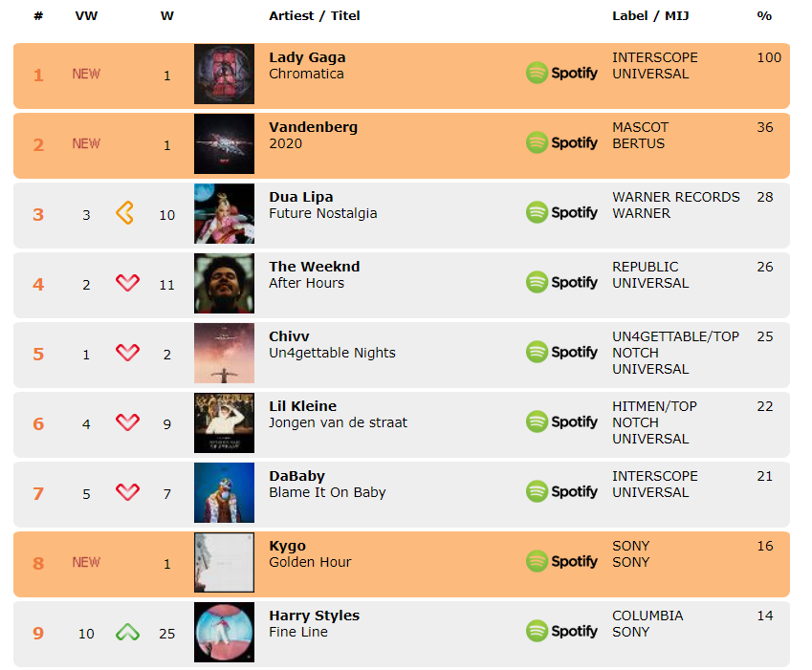
Task: Open Spotify link for Lady Gaga Chromatica
Action: tap(561, 73)
